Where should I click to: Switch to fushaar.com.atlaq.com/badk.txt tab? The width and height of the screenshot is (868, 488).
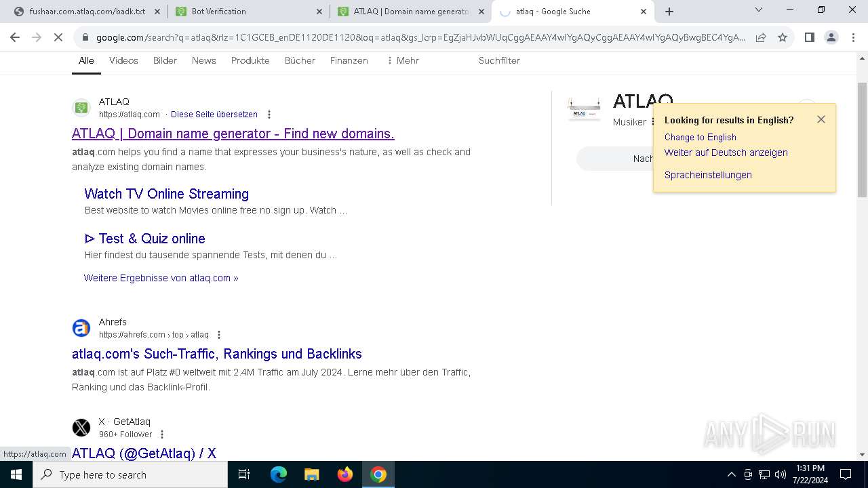86,12
